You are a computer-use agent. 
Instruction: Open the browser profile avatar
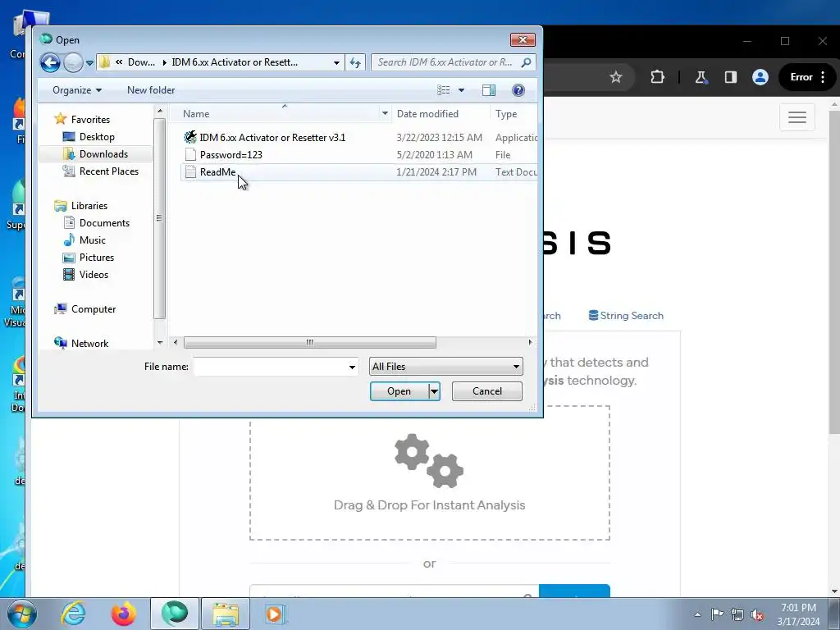click(760, 77)
